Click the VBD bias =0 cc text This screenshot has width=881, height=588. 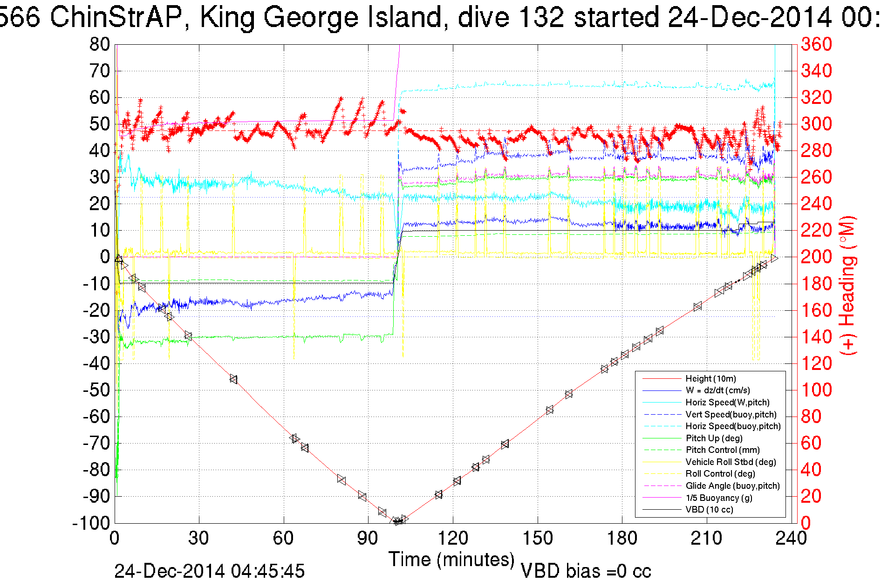[x=585, y=571]
